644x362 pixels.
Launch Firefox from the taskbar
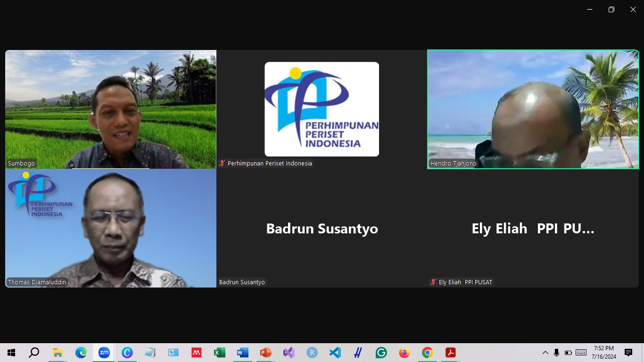point(404,353)
